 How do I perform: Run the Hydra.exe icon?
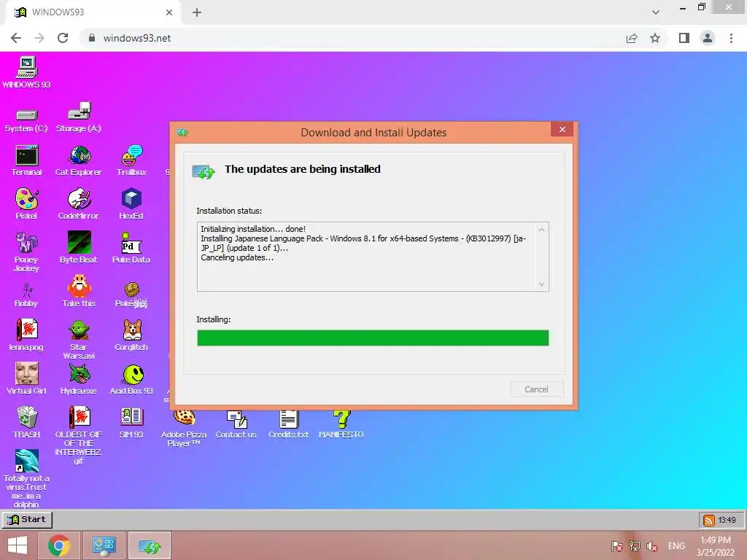coord(79,379)
